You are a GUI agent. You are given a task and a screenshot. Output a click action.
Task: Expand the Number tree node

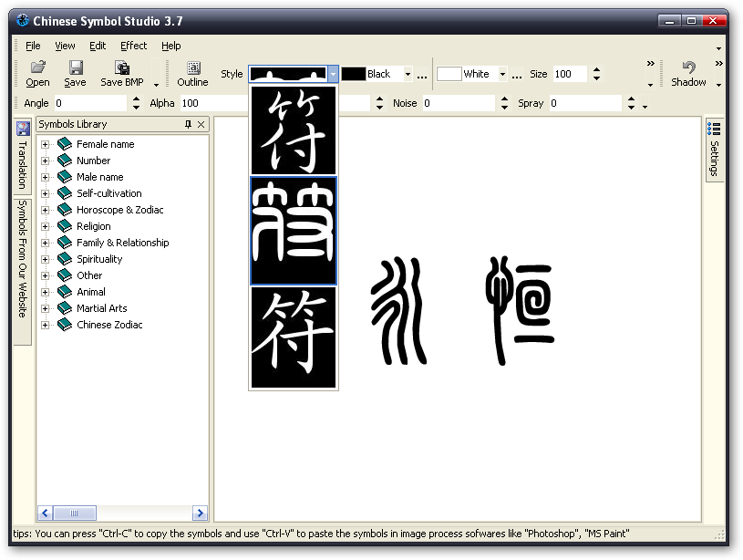coord(45,161)
